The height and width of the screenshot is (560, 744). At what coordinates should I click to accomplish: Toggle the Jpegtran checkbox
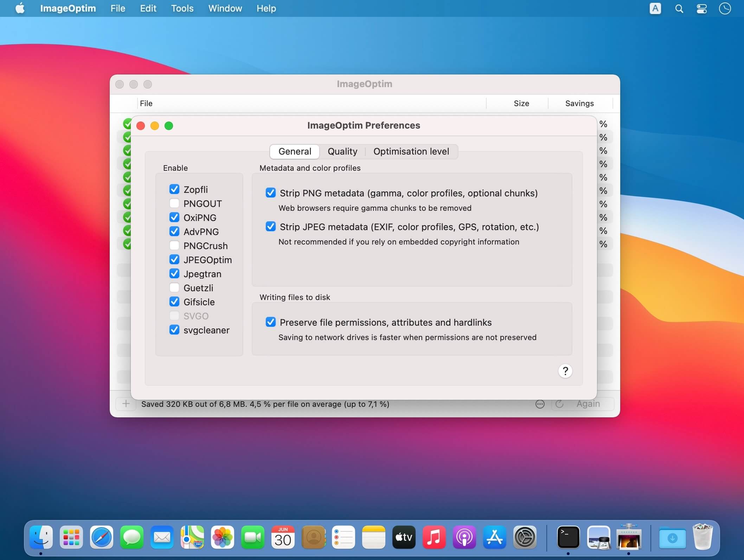point(174,274)
